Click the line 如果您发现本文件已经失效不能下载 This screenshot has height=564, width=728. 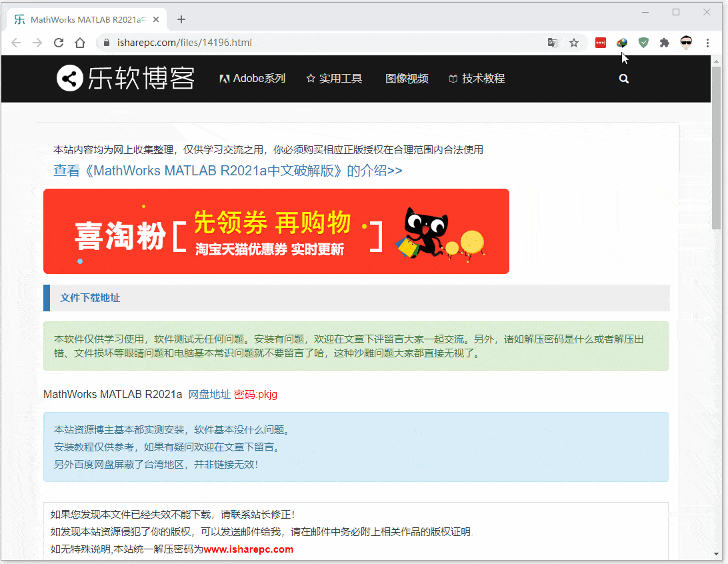tap(173, 514)
